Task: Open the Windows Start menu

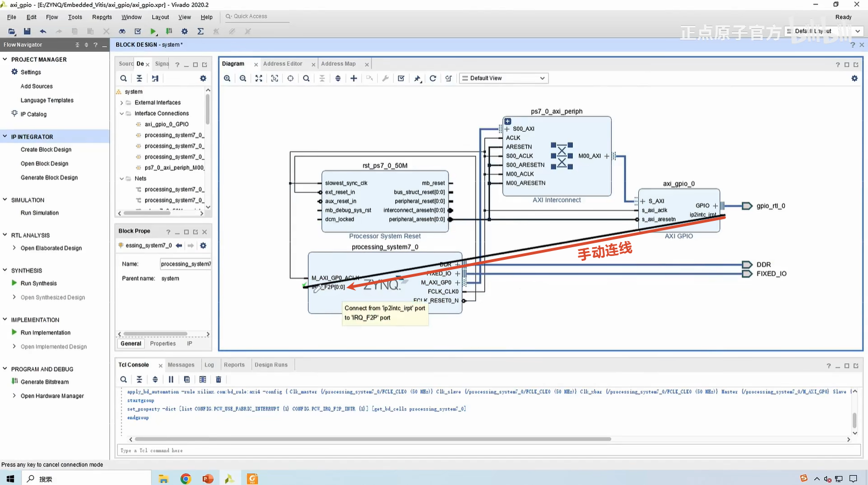Action: pyautogui.click(x=10, y=478)
